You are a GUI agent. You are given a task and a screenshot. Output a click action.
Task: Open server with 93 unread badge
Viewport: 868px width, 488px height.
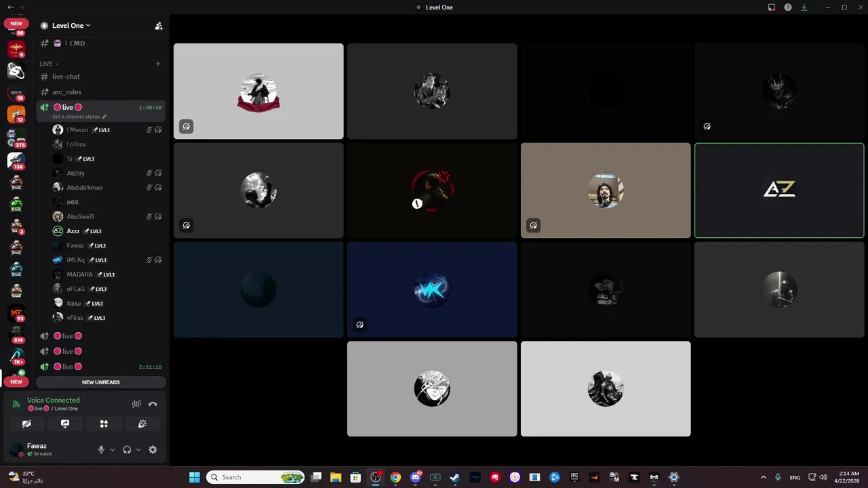coord(16,313)
